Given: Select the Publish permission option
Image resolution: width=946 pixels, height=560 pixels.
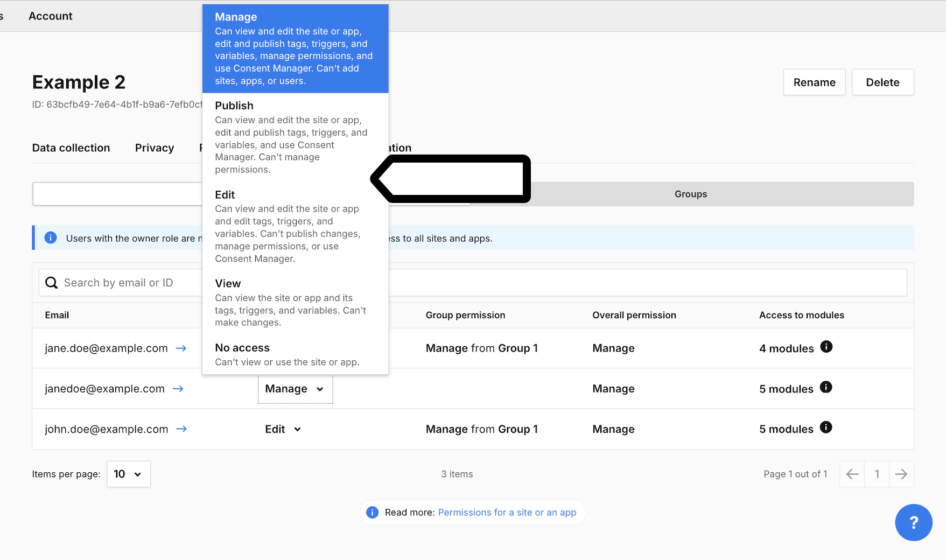Looking at the screenshot, I should click(295, 137).
